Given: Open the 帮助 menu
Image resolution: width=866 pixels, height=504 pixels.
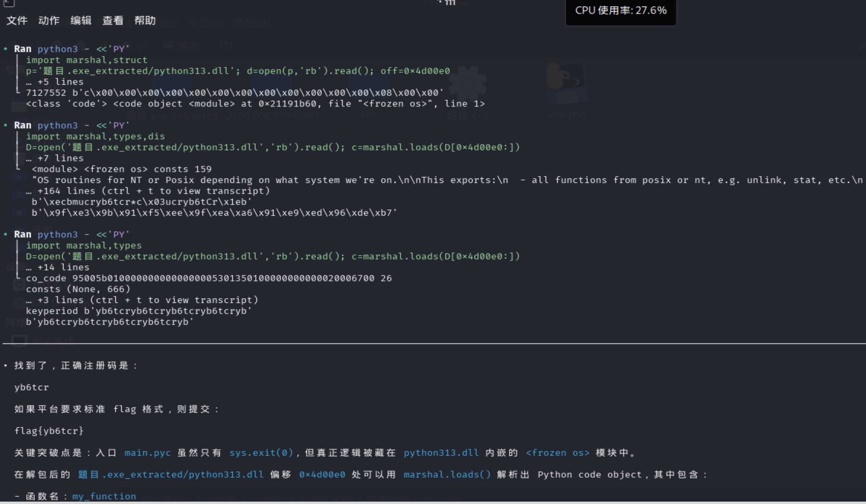Looking at the screenshot, I should pos(145,21).
